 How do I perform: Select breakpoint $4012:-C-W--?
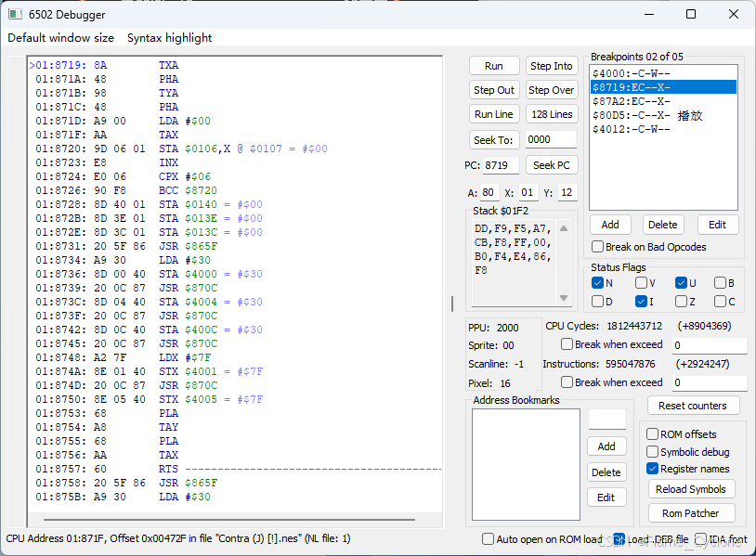(x=663, y=129)
